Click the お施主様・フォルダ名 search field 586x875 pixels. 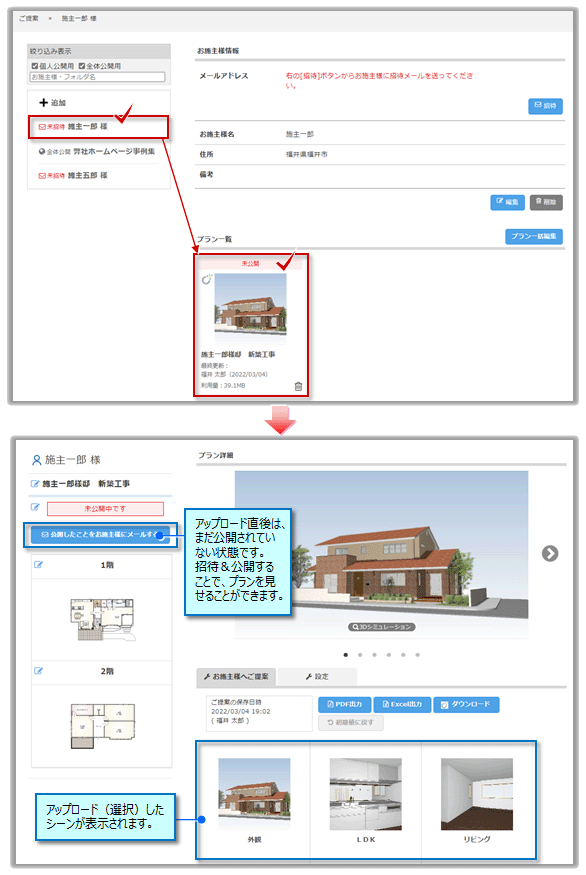click(98, 77)
